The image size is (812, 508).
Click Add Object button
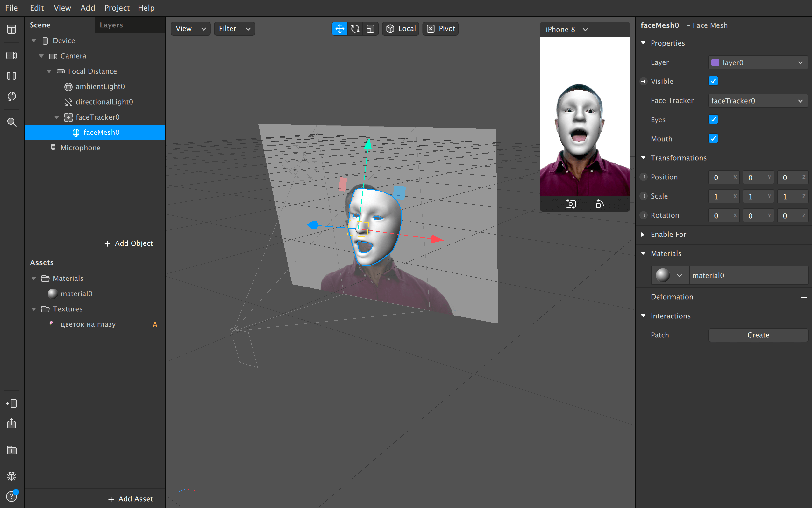(129, 243)
